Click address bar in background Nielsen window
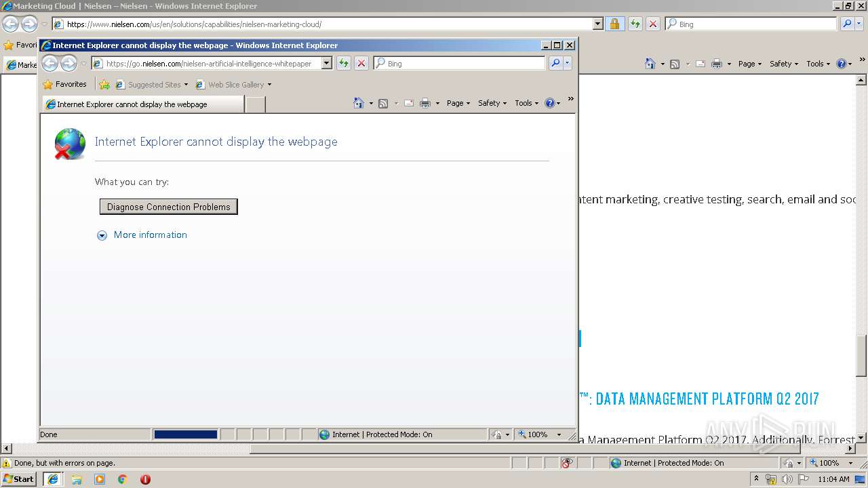868x488 pixels. click(322, 24)
